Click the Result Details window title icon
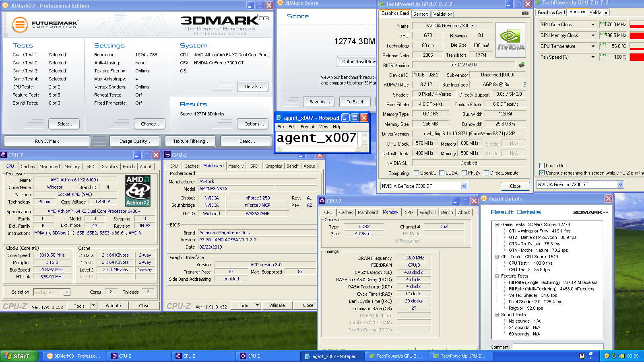The image size is (644, 362). pyautogui.click(x=484, y=199)
